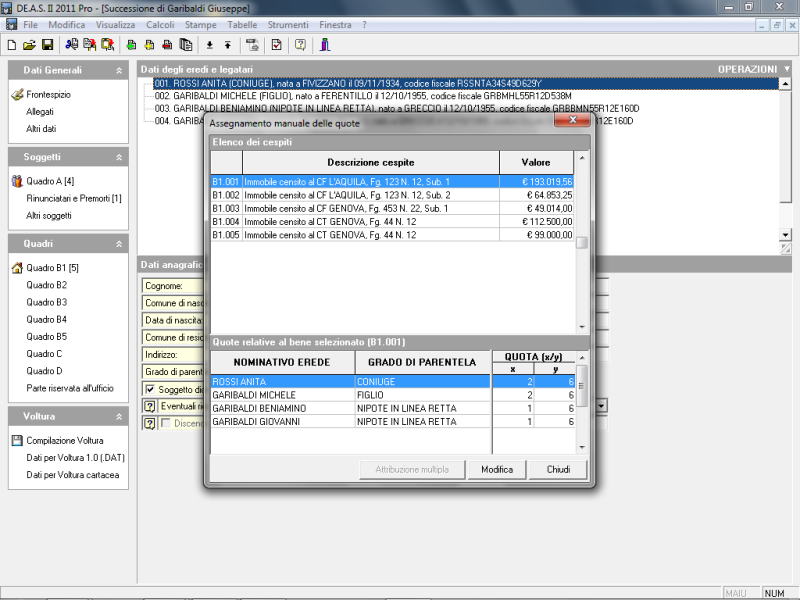Viewport: 800px width, 600px height.
Task: Click the Chiudi button
Action: coord(558,469)
